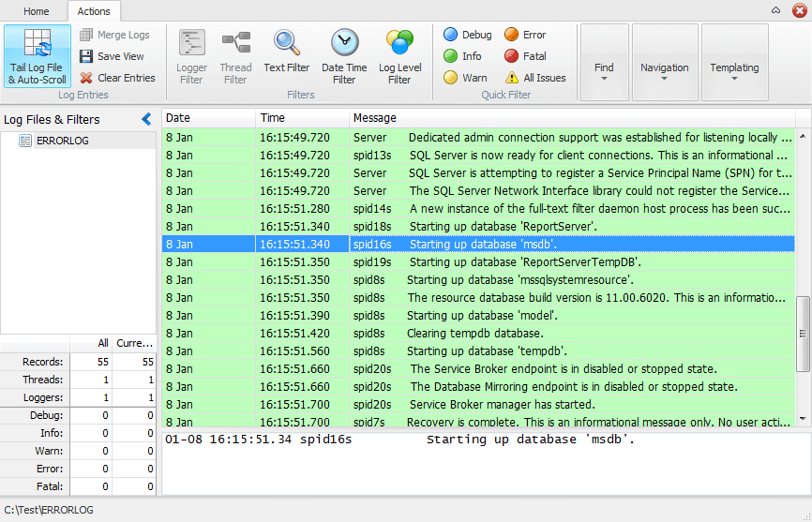Close the application with the red X
This screenshot has width=812, height=522.
click(800, 10)
